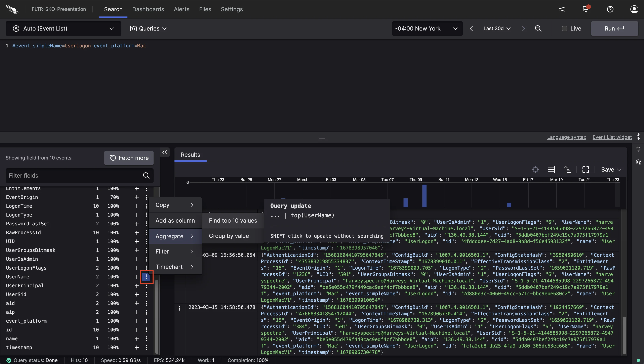The height and width of the screenshot is (364, 644).
Task: Open the Language syntax link
Action: coord(566,137)
